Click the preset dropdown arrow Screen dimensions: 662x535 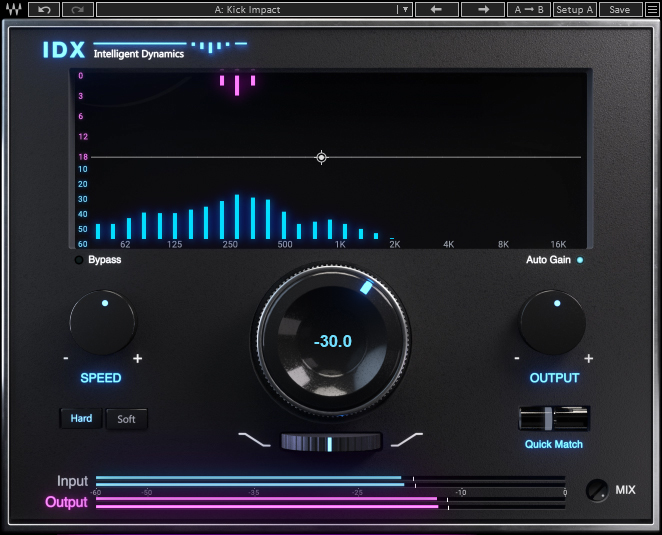pyautogui.click(x=404, y=10)
